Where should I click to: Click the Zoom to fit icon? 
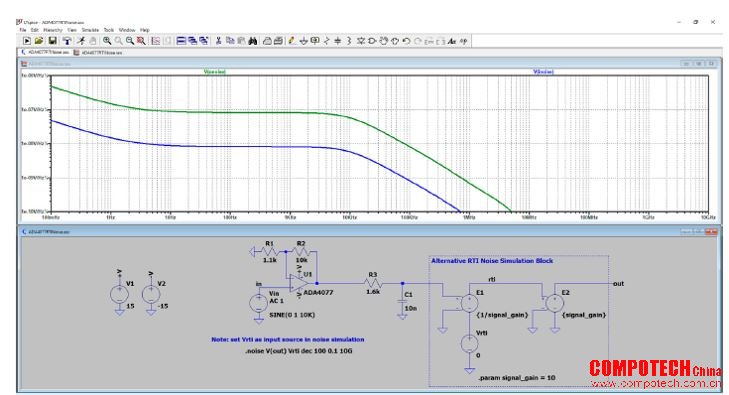pos(141,41)
